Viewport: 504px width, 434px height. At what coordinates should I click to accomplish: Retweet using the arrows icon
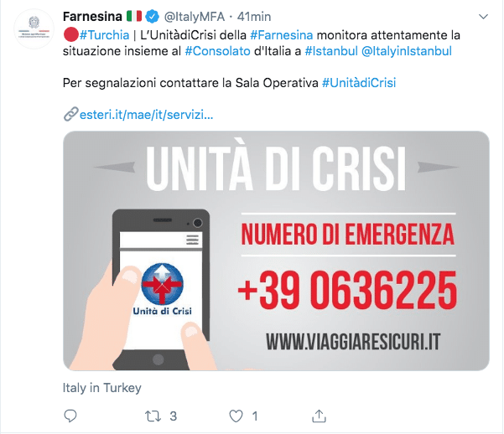point(153,416)
